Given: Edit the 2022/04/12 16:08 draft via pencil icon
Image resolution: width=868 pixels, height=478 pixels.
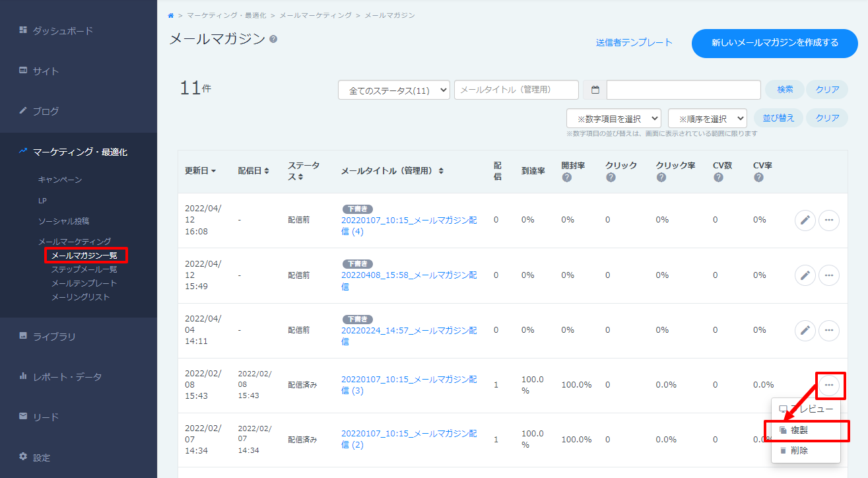Looking at the screenshot, I should 805,221.
